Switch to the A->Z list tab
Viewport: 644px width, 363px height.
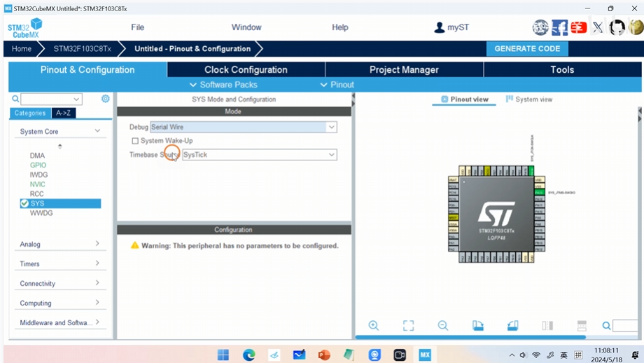tap(63, 113)
